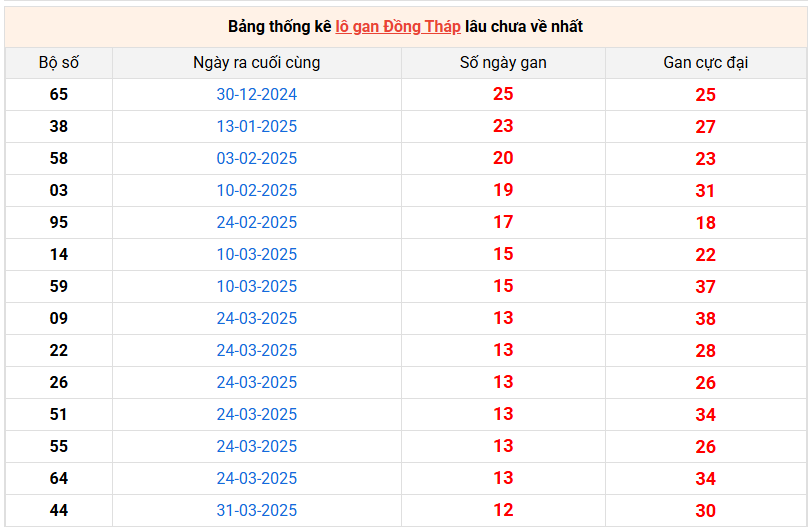Click the 'Bộ số' column header
This screenshot has height=527, width=811.
tap(59, 63)
